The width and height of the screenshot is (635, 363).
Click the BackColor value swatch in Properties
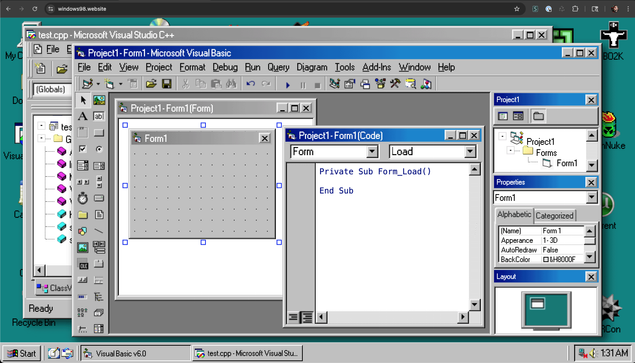pyautogui.click(x=546, y=260)
